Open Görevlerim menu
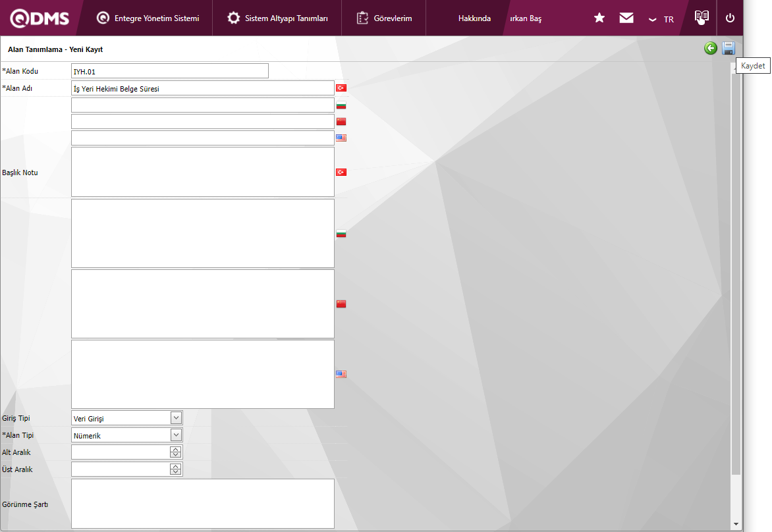 click(x=384, y=18)
